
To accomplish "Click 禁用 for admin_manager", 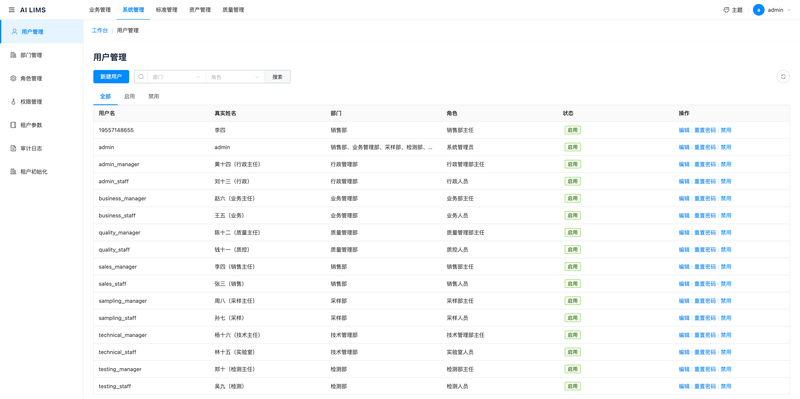I will click(x=726, y=164).
